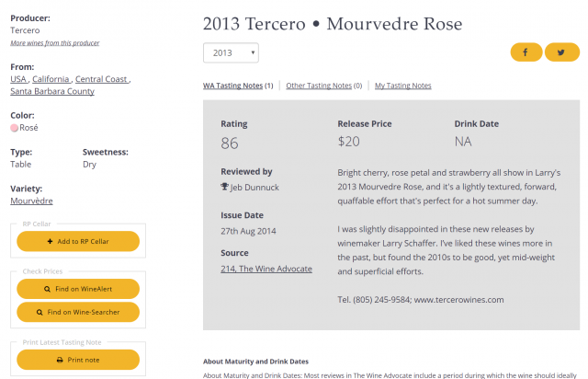588x379 pixels.
Task: Open Other Tasting Notes tab
Action: click(319, 86)
